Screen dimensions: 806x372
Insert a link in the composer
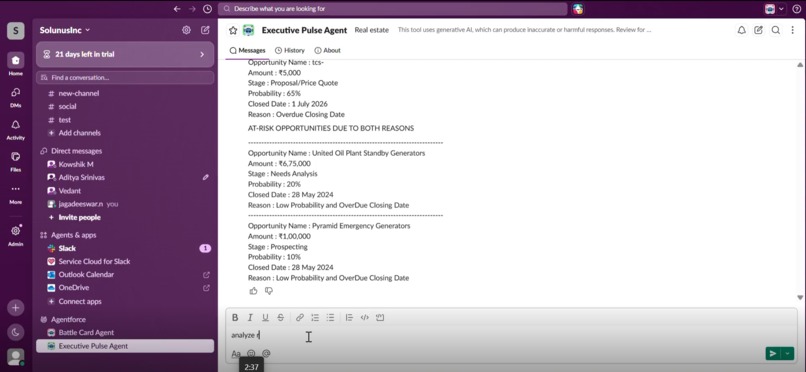(300, 318)
